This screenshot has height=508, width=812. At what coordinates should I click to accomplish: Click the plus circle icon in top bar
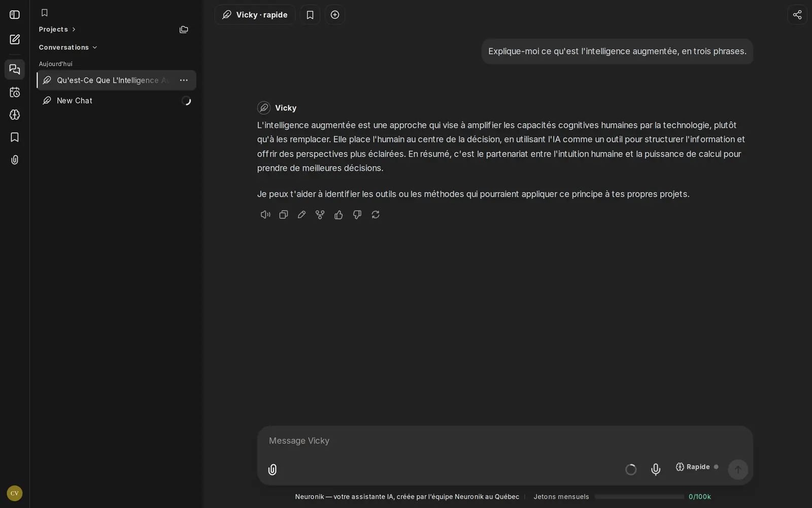pyautogui.click(x=335, y=15)
